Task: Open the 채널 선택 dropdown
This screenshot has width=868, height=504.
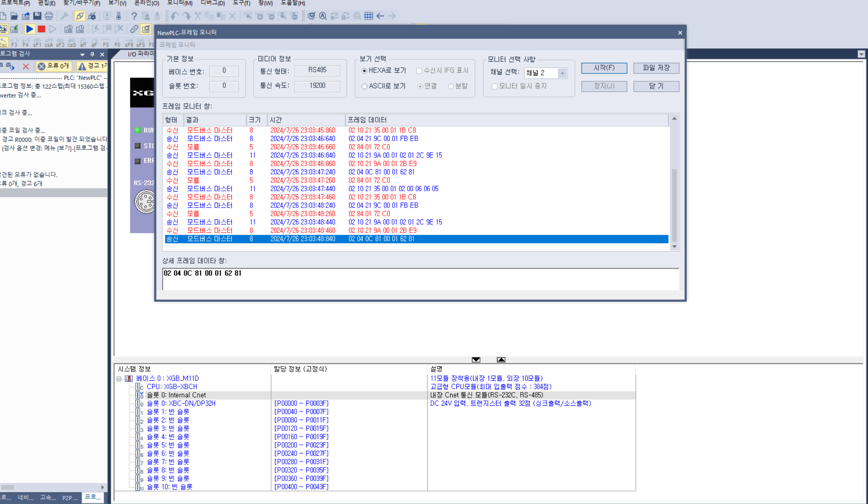Action: point(563,73)
